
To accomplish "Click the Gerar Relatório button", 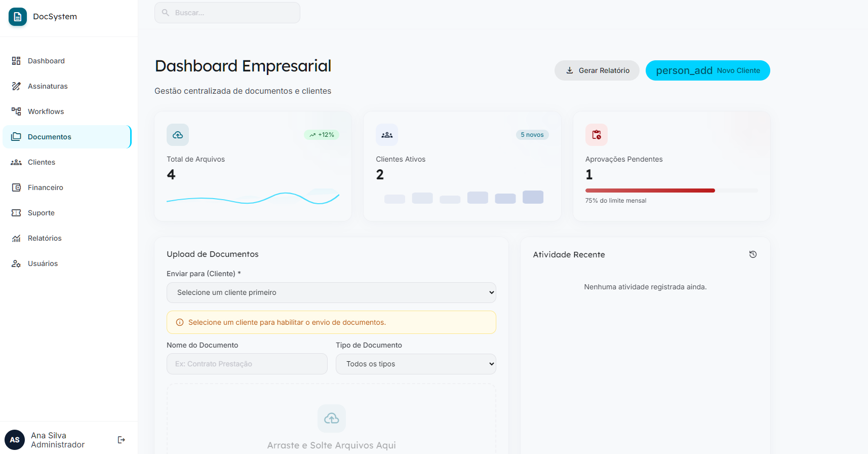I will coord(597,70).
